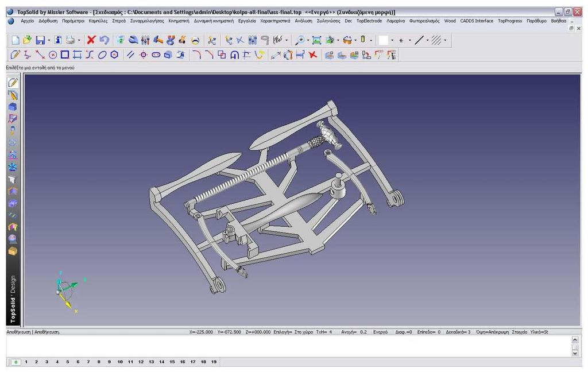
Task: Click the red X delete icon in top toolbar
Action: coord(91,40)
